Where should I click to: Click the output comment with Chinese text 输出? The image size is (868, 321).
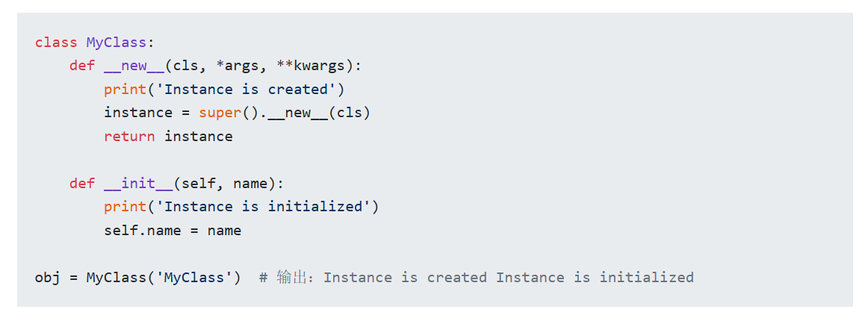pyautogui.click(x=476, y=277)
